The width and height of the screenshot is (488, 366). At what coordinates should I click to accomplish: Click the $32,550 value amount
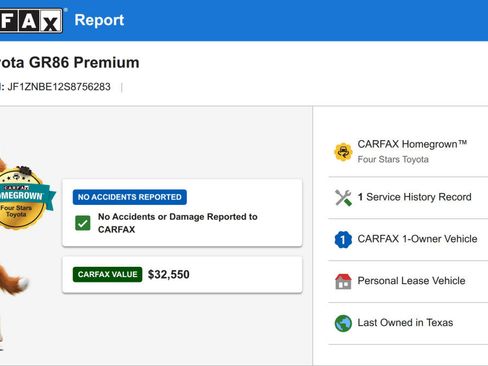pyautogui.click(x=169, y=274)
